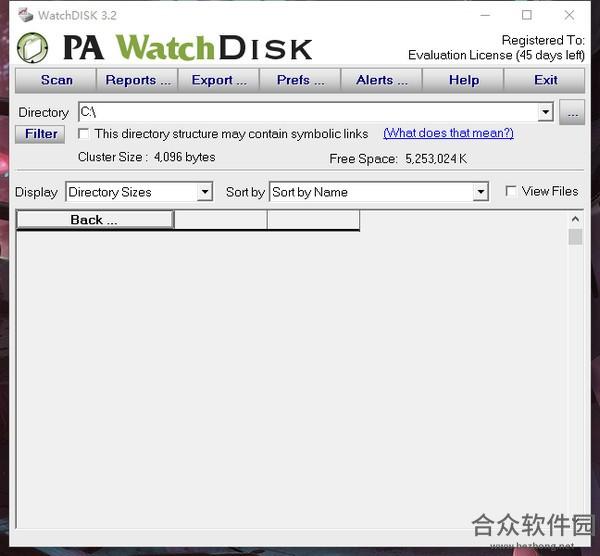Open the Reports menu
Screen dimensions: 600x556
point(137,80)
